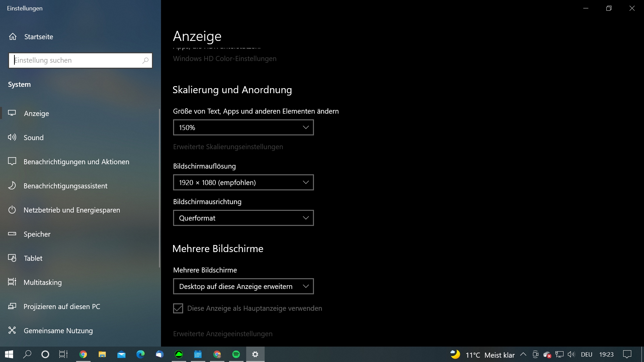The width and height of the screenshot is (644, 362).
Task: Open Erweiterte Skalierungseinstellungen link
Action: [x=228, y=147]
